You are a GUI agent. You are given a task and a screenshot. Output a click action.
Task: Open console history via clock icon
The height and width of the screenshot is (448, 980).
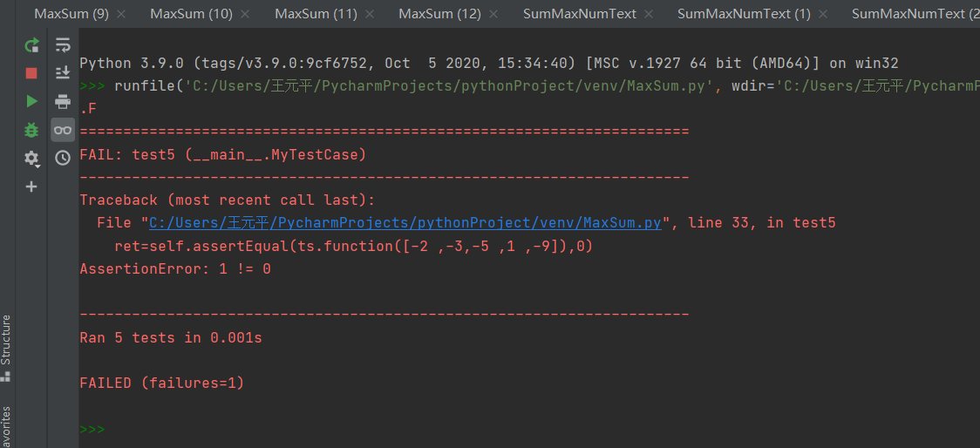[x=63, y=158]
